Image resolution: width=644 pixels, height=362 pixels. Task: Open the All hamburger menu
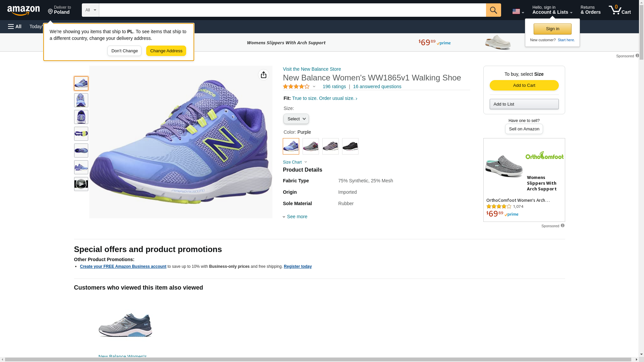(x=15, y=26)
